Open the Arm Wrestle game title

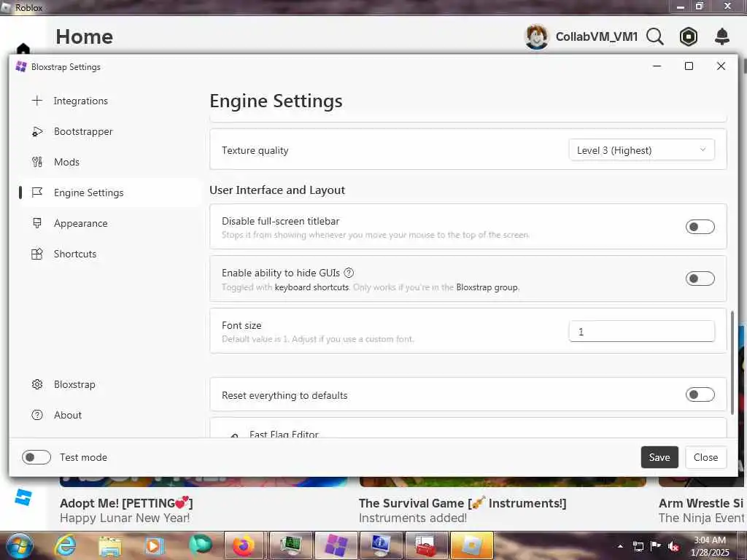point(701,503)
